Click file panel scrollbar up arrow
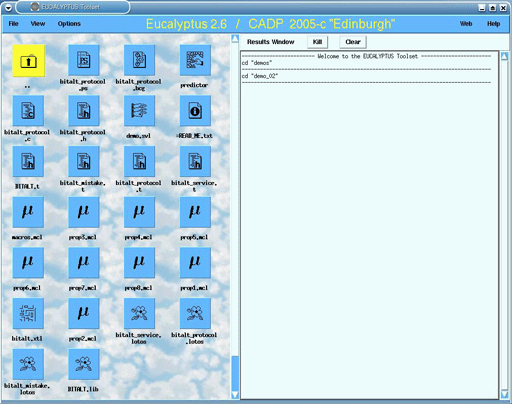Viewport: 512px width, 404px height. (x=235, y=39)
